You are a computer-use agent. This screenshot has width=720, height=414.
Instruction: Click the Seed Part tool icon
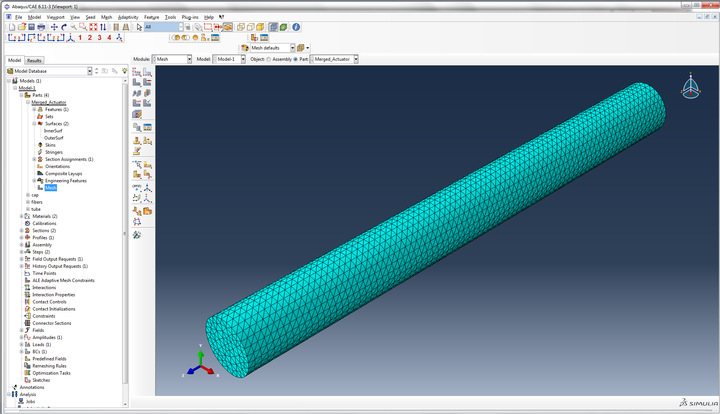coord(136,72)
